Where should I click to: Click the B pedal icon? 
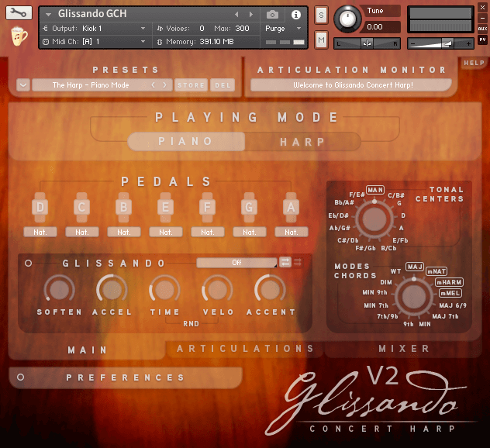coord(124,207)
